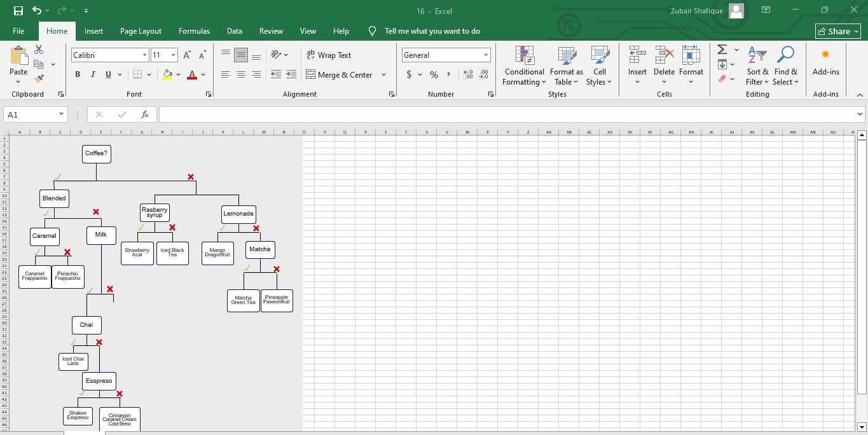The height and width of the screenshot is (435, 868).
Task: Click the Format as Table icon
Action: click(565, 66)
